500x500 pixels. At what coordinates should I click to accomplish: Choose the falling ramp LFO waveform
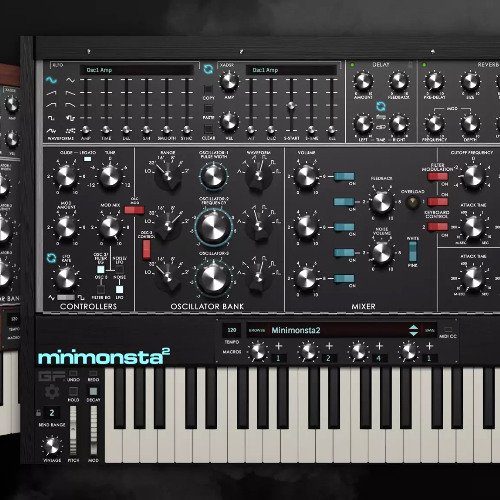click(70, 93)
